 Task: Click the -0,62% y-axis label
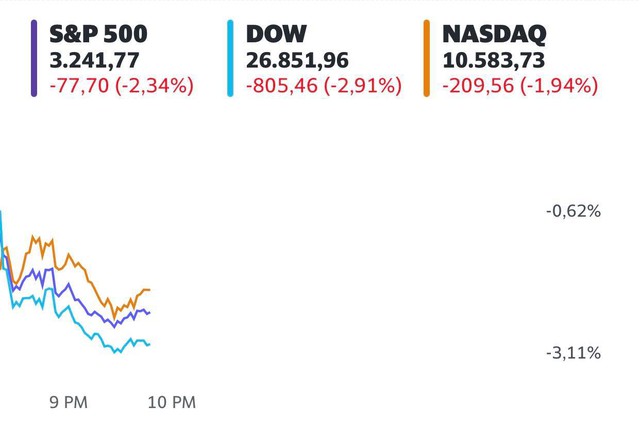pos(573,212)
